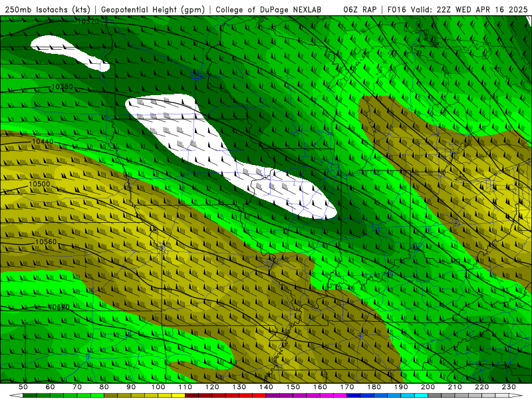Click the 50 value on color scale
Viewport: 532px width, 399px height.
pyautogui.click(x=23, y=387)
